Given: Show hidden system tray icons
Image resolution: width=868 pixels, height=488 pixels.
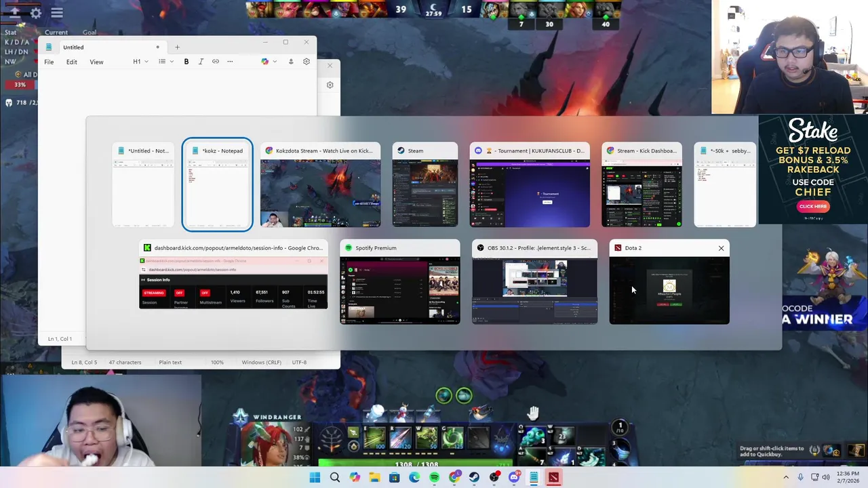Looking at the screenshot, I should pos(786,477).
